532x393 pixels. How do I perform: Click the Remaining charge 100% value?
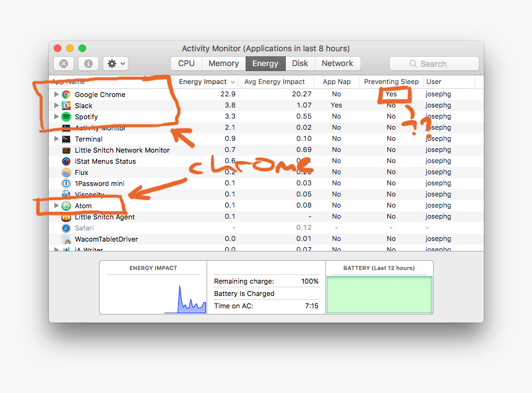point(310,281)
